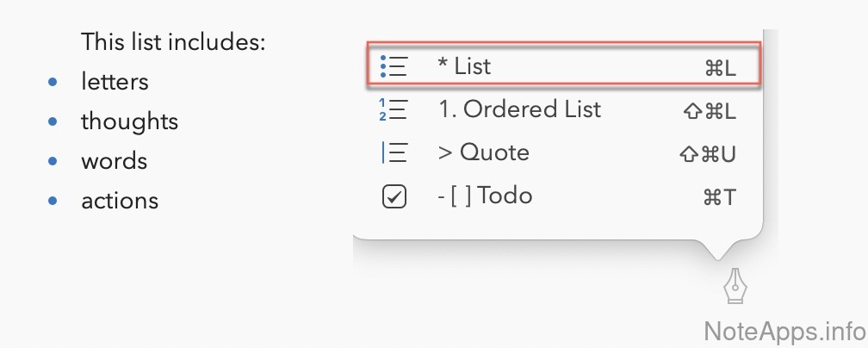Viewport: 868px width, 348px height.
Task: Click the blue bullet beside "thoughts"
Action: 53,121
